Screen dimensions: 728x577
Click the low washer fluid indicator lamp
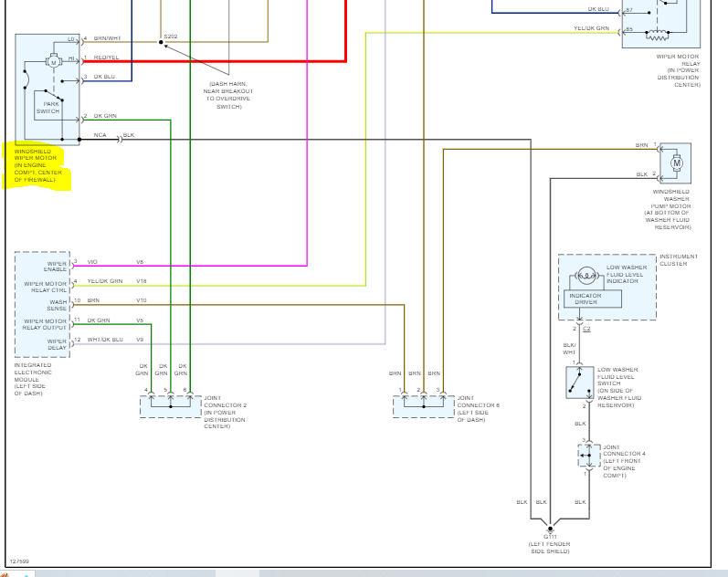click(x=585, y=278)
